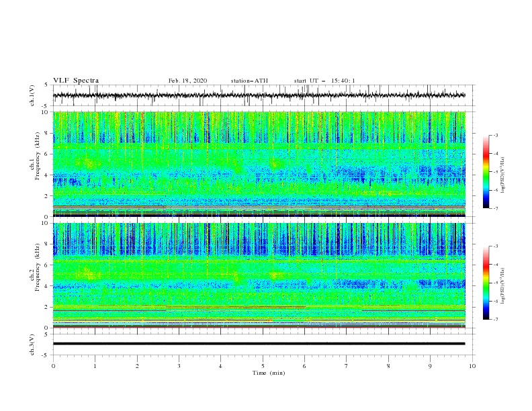Click the ch.1 spectrogram color scale bar

tap(486, 172)
